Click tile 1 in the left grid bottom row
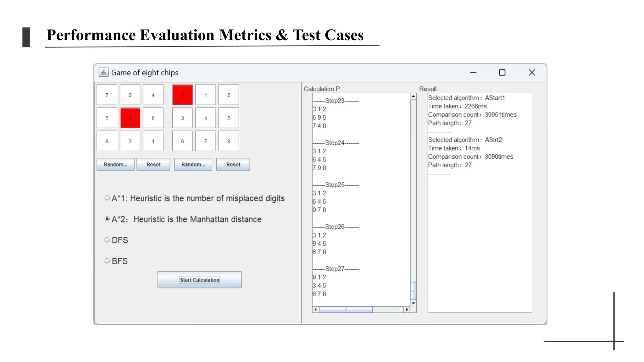644x362 pixels. [153, 141]
